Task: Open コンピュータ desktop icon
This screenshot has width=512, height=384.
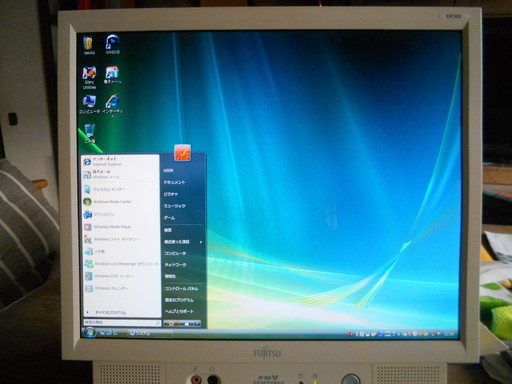Action: pos(89,104)
